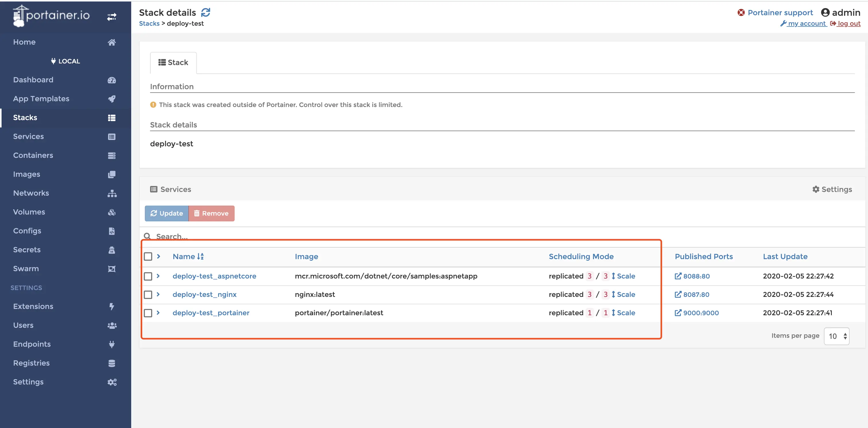Image resolution: width=868 pixels, height=428 pixels.
Task: Click the Secrets lock icon in sidebar
Action: point(112,250)
